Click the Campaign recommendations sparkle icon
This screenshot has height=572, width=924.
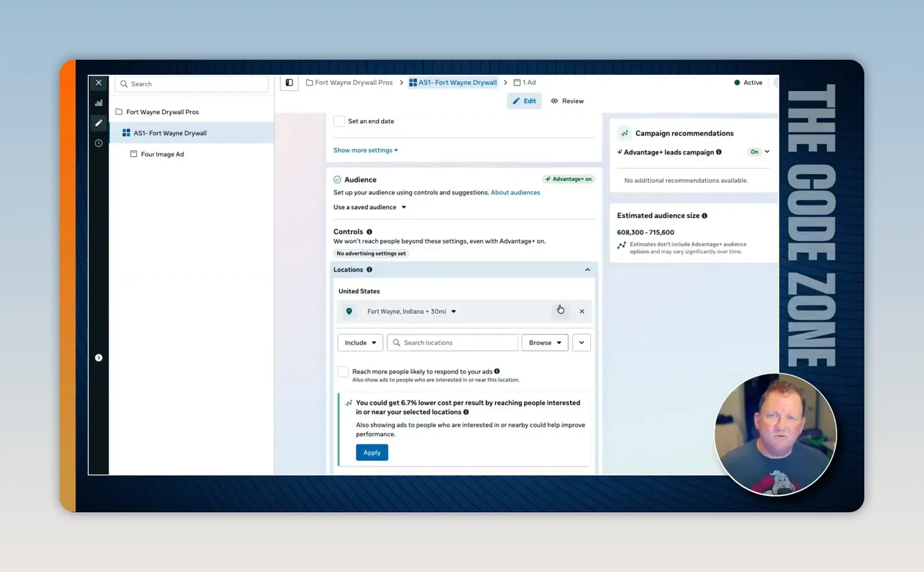(x=624, y=133)
